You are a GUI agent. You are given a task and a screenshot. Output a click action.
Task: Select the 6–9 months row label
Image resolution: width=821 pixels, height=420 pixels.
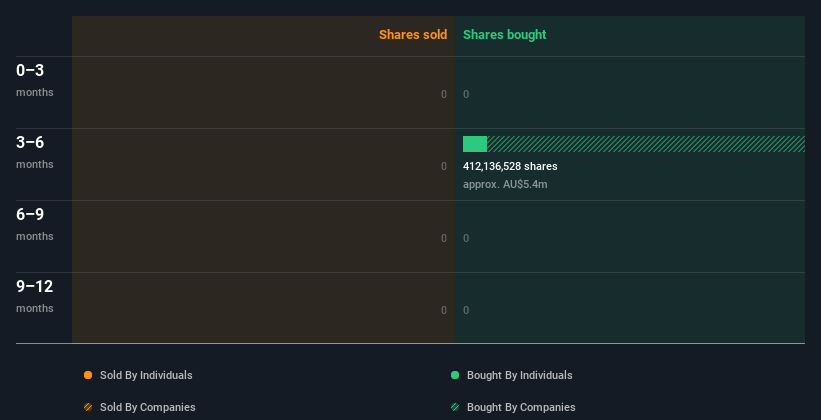click(x=35, y=224)
